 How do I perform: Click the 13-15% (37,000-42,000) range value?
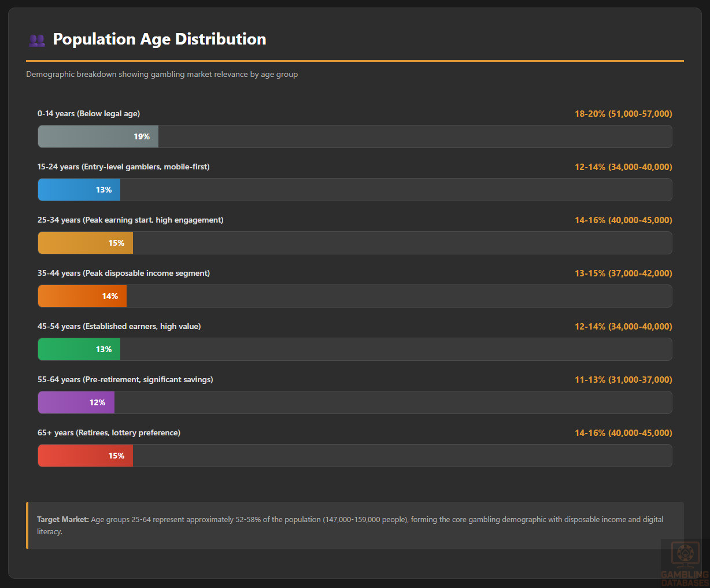click(x=623, y=273)
